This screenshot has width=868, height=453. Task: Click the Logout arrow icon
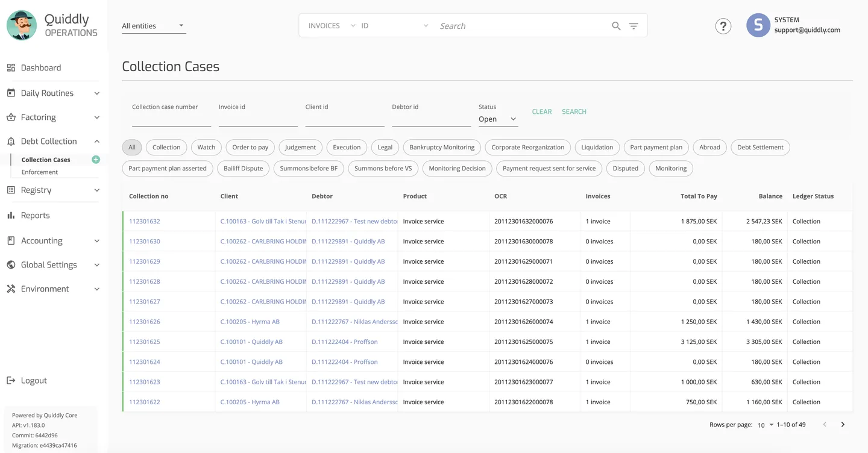coord(11,380)
